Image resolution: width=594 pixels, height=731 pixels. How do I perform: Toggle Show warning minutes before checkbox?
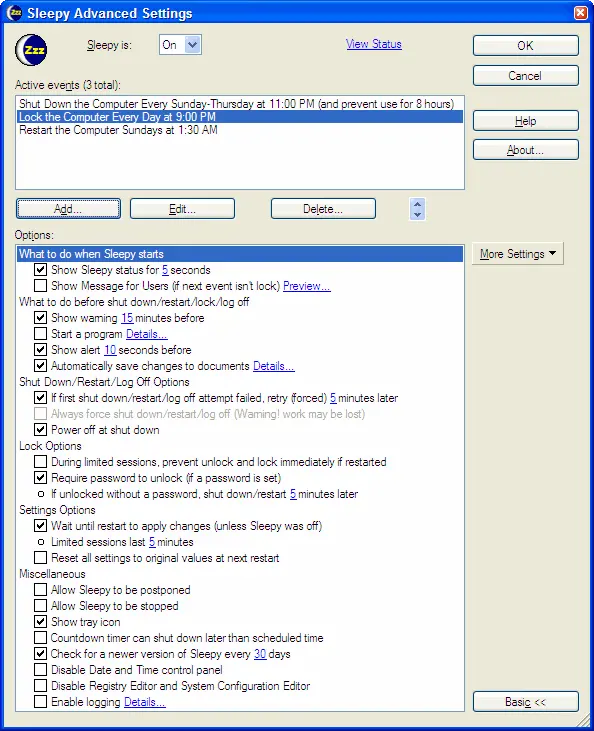pyautogui.click(x=41, y=317)
